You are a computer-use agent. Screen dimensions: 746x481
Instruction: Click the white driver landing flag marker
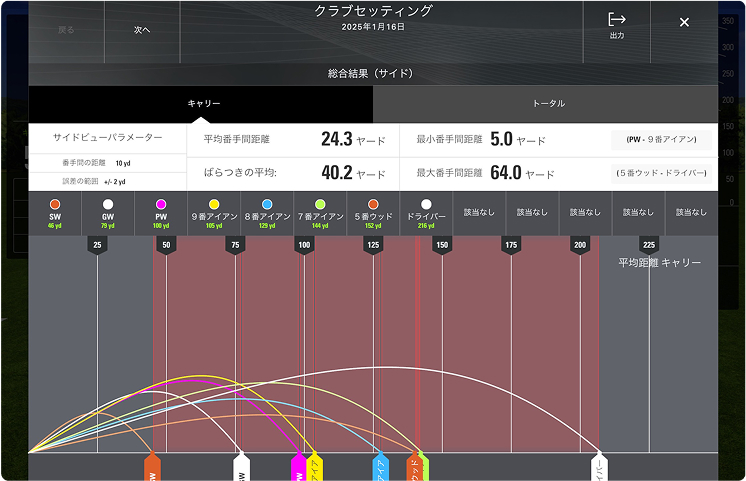click(599, 467)
